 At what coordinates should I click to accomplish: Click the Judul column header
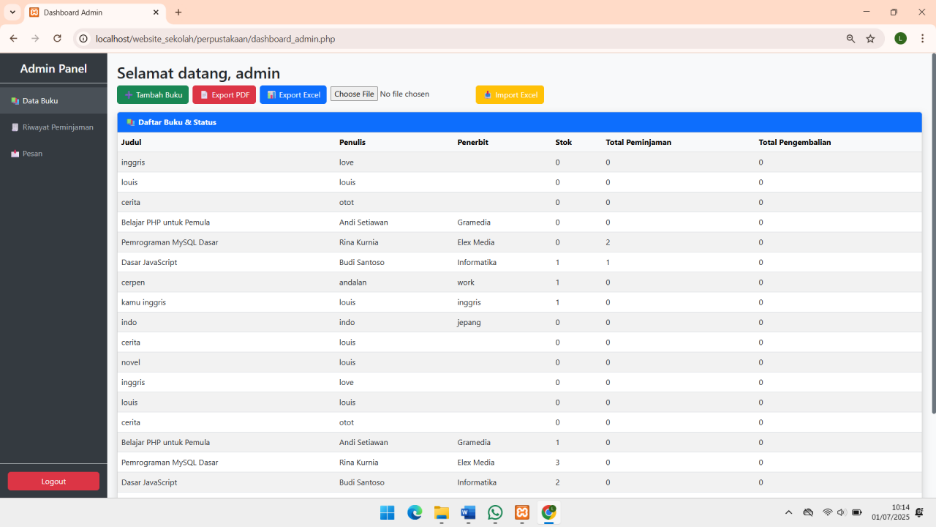click(x=131, y=142)
